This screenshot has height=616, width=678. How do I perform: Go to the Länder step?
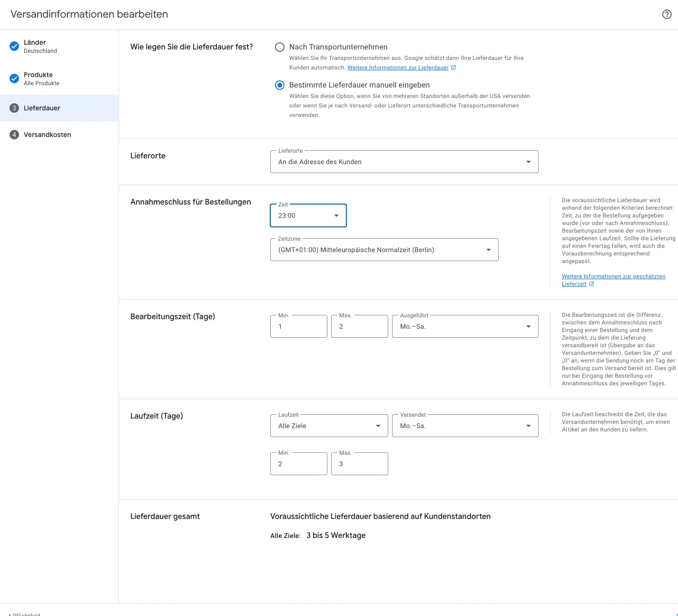pos(59,46)
